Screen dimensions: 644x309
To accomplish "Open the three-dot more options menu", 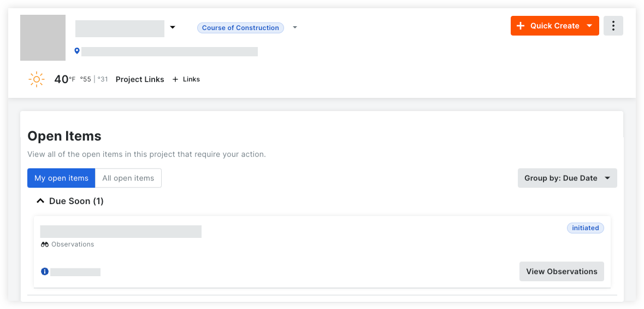I will click(613, 26).
